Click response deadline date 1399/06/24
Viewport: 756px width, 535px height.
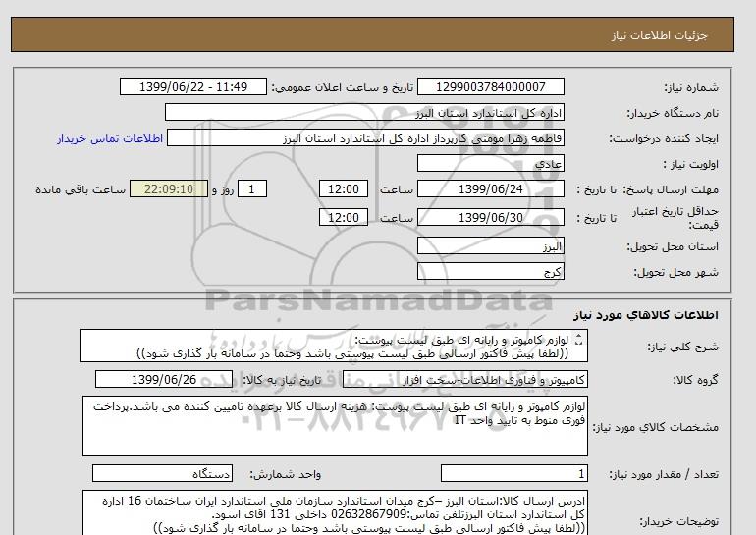tap(490, 188)
